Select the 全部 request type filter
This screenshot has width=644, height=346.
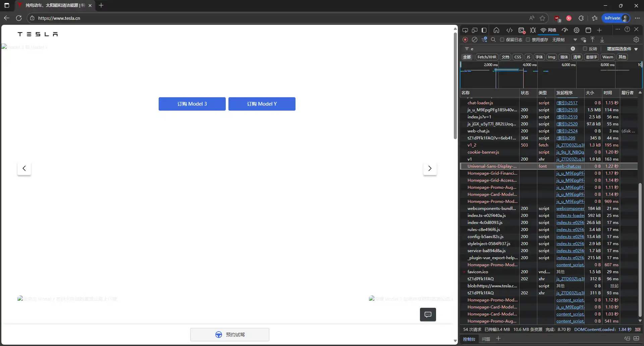pos(467,57)
